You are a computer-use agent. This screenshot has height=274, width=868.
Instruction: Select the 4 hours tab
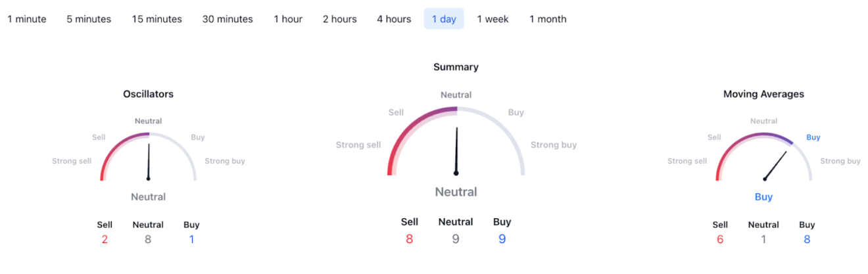394,19
